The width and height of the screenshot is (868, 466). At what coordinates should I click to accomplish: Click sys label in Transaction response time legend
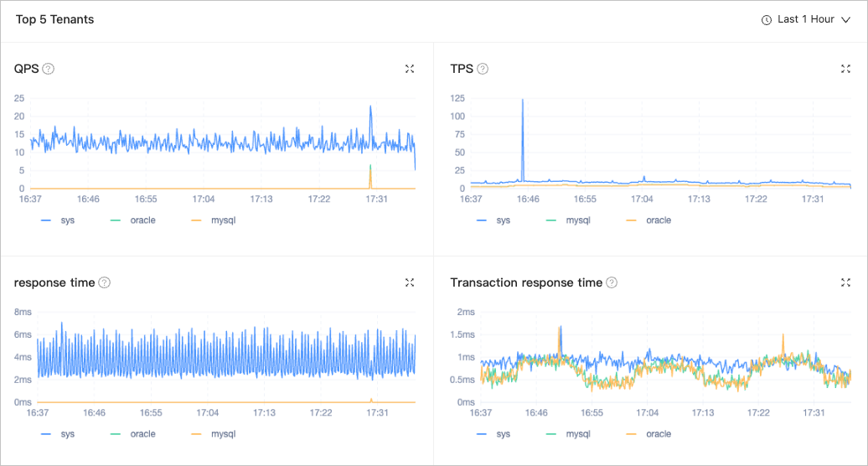[504, 434]
